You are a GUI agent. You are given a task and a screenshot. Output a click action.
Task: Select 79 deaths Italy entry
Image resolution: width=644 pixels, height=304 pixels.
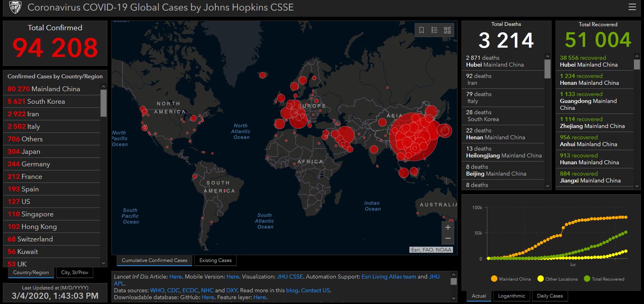[503, 98]
